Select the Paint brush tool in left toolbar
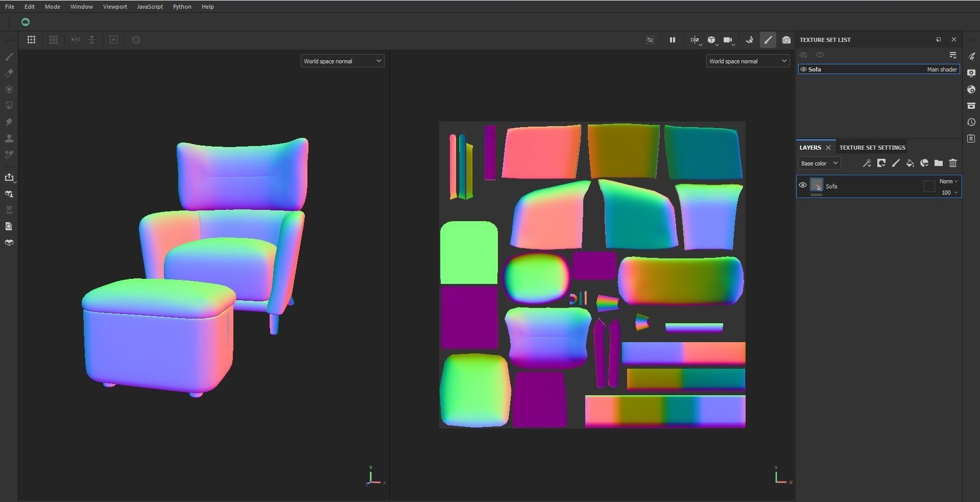The height and width of the screenshot is (502, 980). click(x=9, y=57)
